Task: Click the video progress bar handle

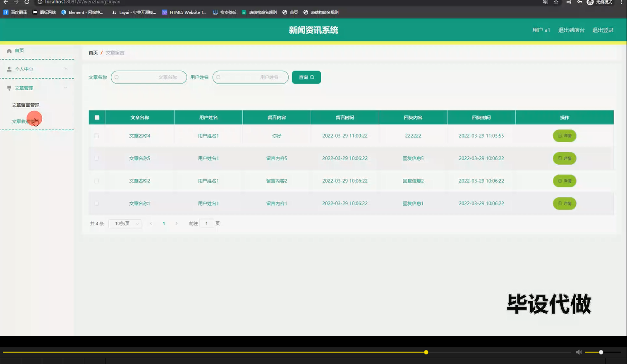Action: click(426, 352)
